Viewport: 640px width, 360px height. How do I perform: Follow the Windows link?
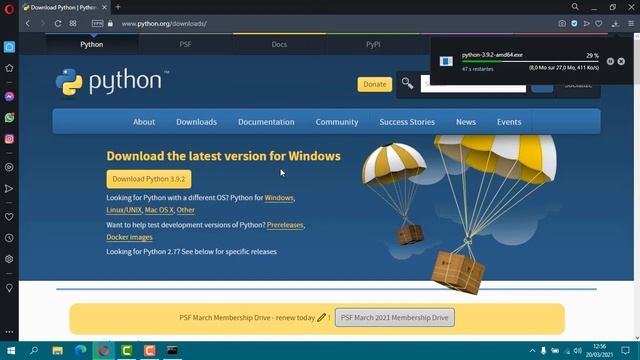279,198
